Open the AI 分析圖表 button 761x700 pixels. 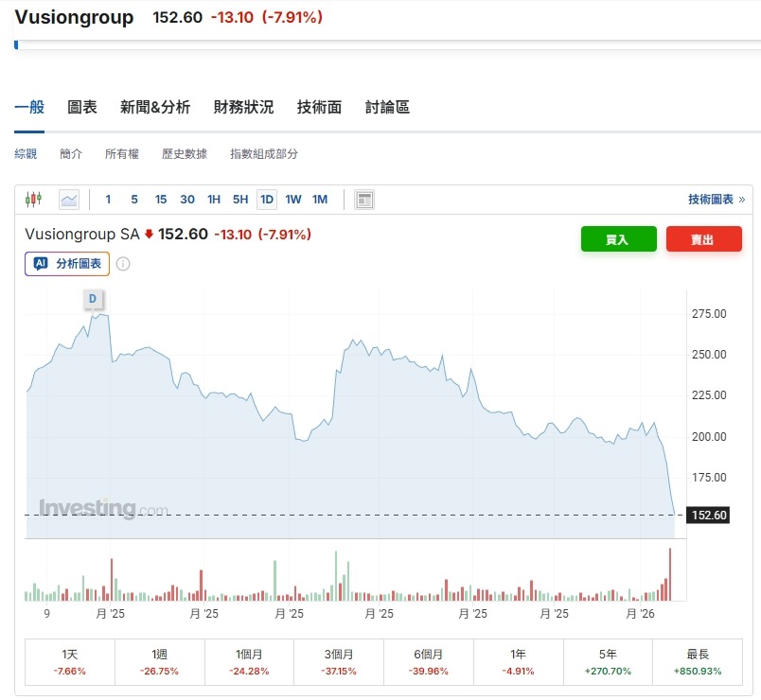[67, 264]
